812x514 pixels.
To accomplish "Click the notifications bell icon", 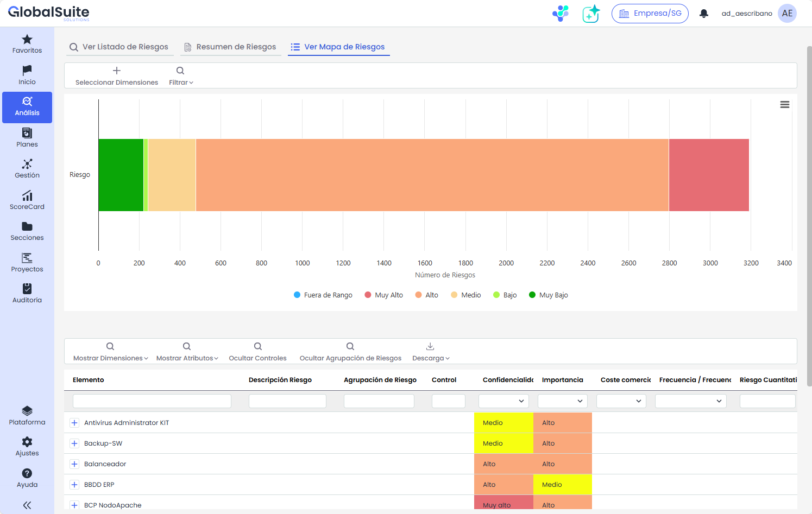I will click(704, 14).
